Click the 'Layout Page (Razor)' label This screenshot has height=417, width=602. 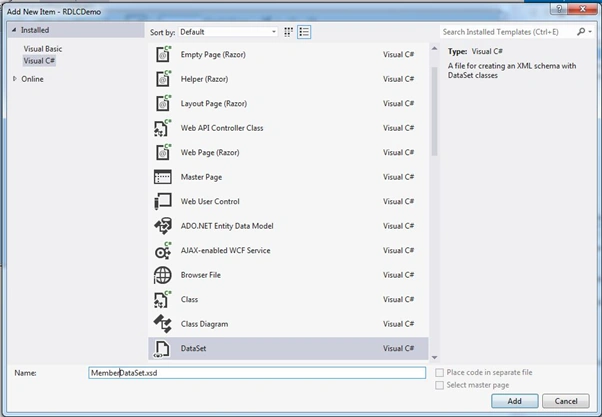214,104
